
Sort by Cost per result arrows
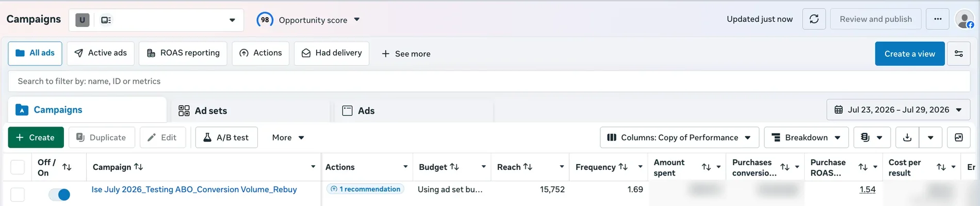(941, 167)
